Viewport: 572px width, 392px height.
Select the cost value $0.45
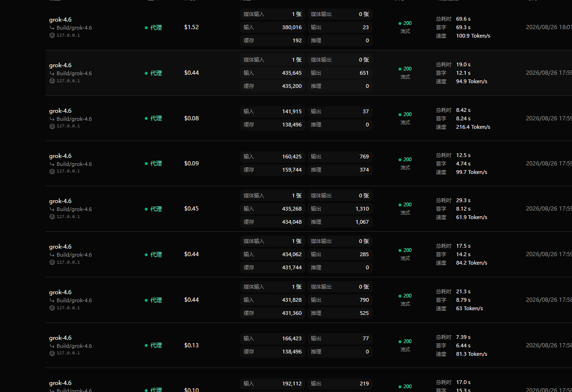pos(191,209)
